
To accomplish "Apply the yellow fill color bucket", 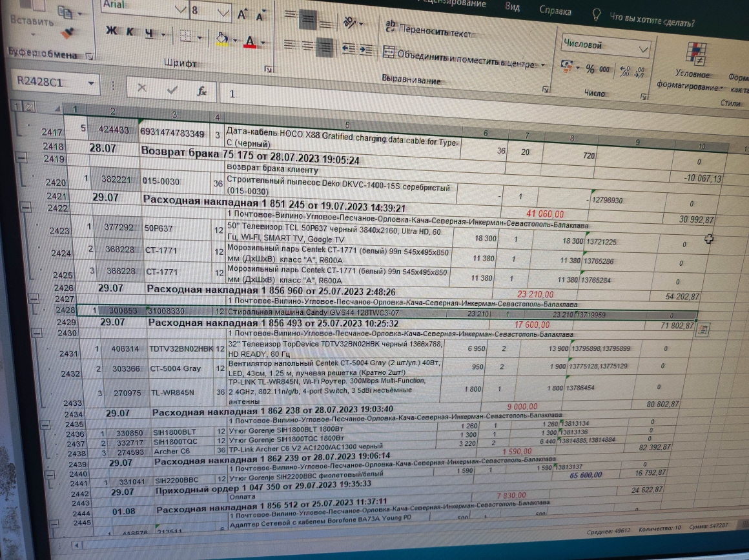I will point(222,39).
